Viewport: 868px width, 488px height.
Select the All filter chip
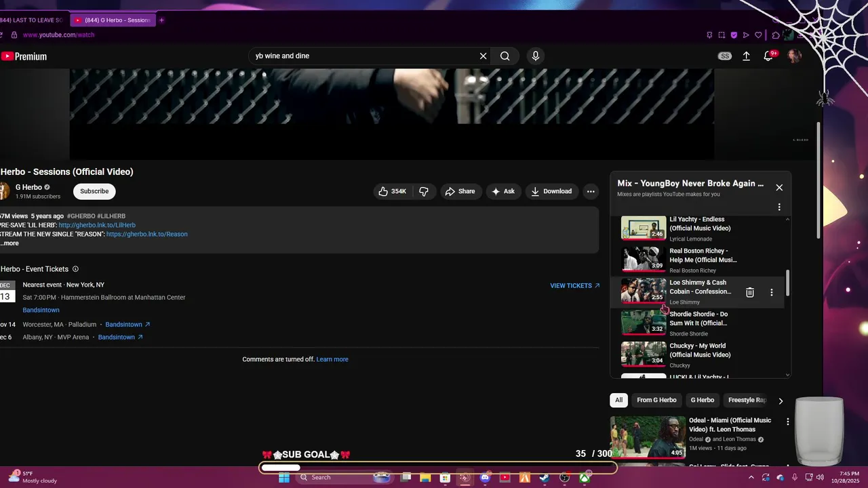(618, 401)
